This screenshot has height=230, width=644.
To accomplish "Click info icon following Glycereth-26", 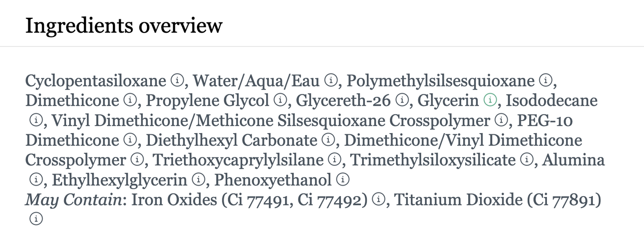I will click(402, 100).
